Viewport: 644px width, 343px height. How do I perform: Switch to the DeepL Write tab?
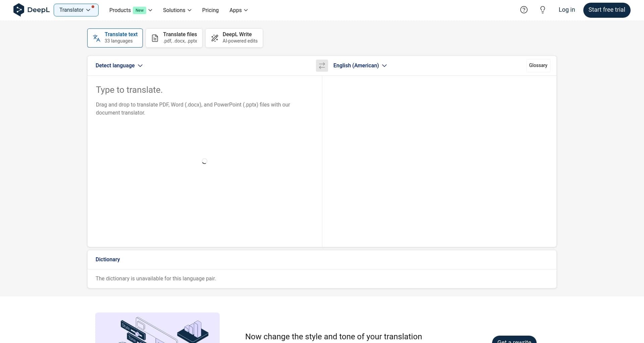234,38
